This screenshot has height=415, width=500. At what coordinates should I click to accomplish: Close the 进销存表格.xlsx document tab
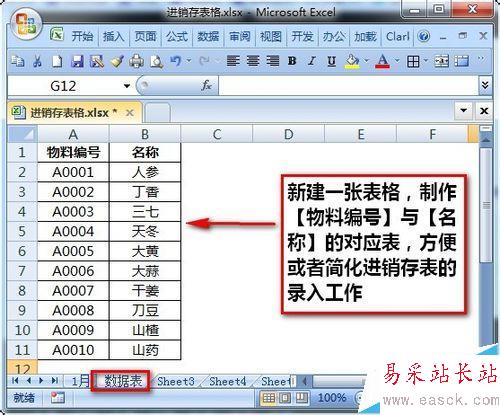[130, 113]
